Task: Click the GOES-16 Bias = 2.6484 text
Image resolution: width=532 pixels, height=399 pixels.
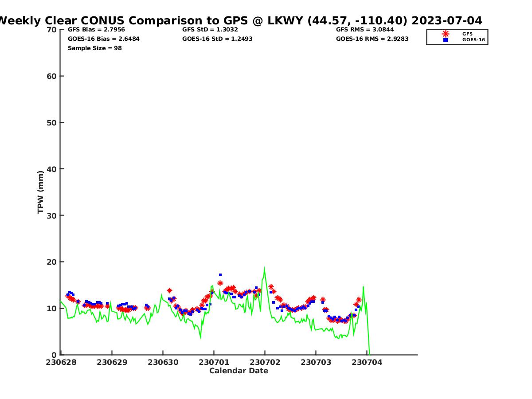Action: pyautogui.click(x=103, y=39)
